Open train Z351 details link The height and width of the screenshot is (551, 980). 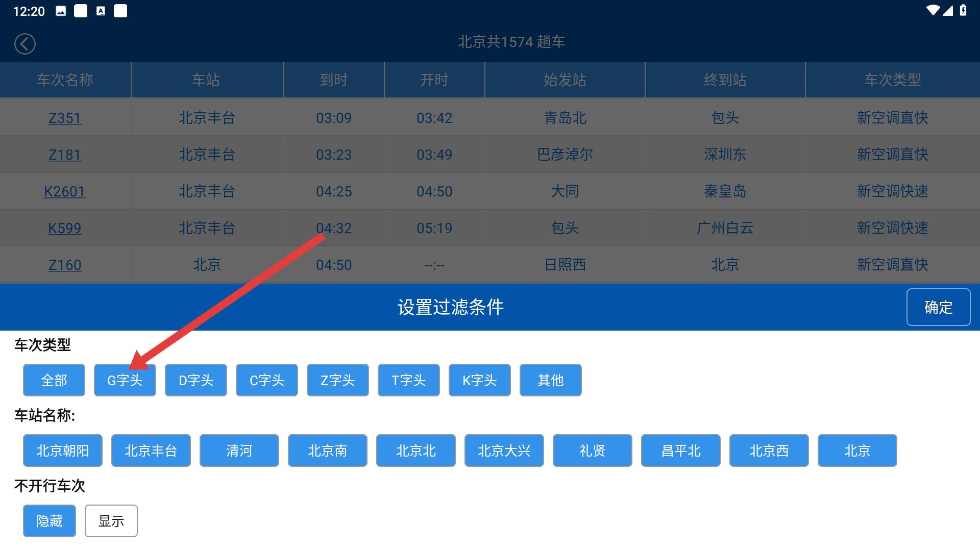(65, 118)
